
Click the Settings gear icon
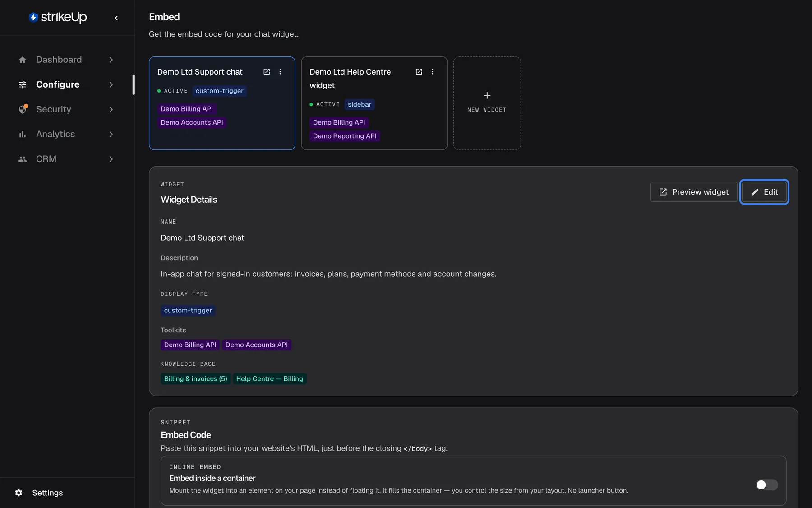click(18, 493)
